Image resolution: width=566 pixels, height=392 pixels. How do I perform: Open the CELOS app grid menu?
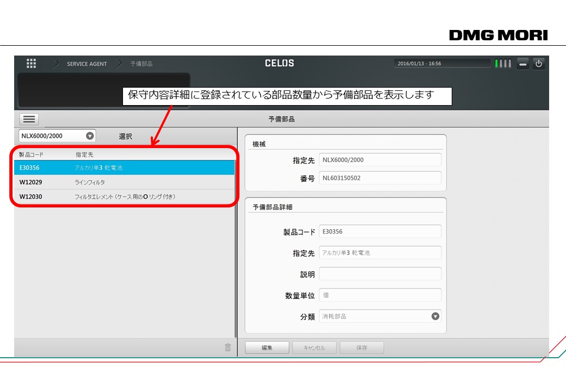tap(32, 64)
